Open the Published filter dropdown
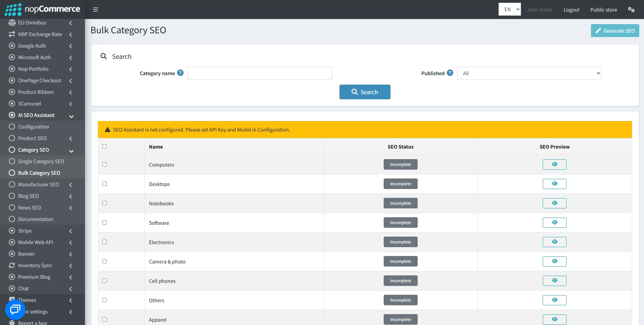The width and height of the screenshot is (644, 325). [x=529, y=73]
